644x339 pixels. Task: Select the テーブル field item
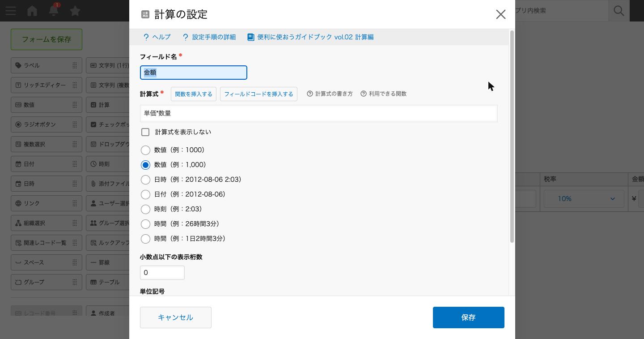click(x=107, y=282)
